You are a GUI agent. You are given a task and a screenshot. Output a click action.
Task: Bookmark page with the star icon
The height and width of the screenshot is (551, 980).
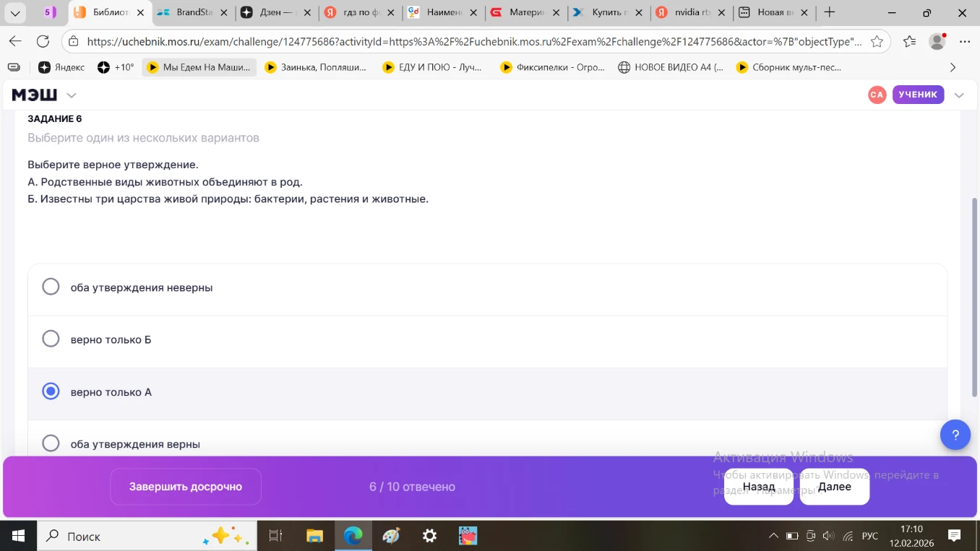click(x=877, y=41)
